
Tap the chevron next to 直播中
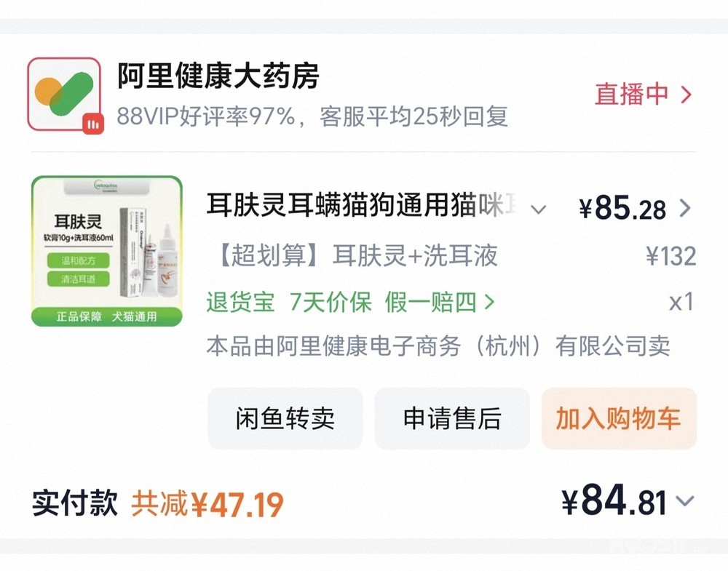tap(685, 94)
